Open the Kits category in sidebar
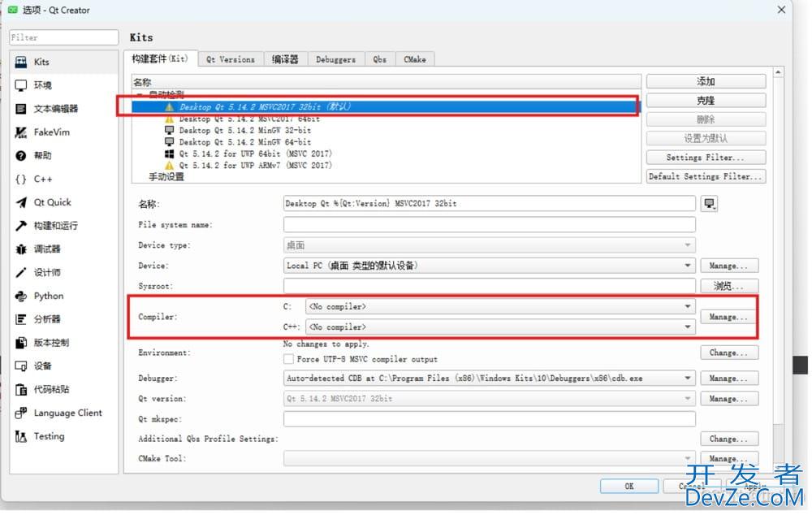812x515 pixels. tap(64, 63)
